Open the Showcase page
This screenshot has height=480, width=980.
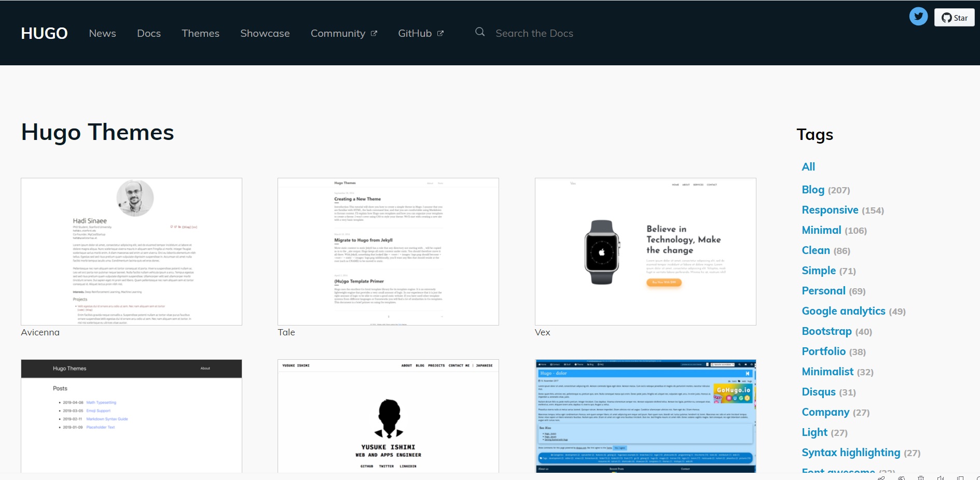[x=265, y=33]
